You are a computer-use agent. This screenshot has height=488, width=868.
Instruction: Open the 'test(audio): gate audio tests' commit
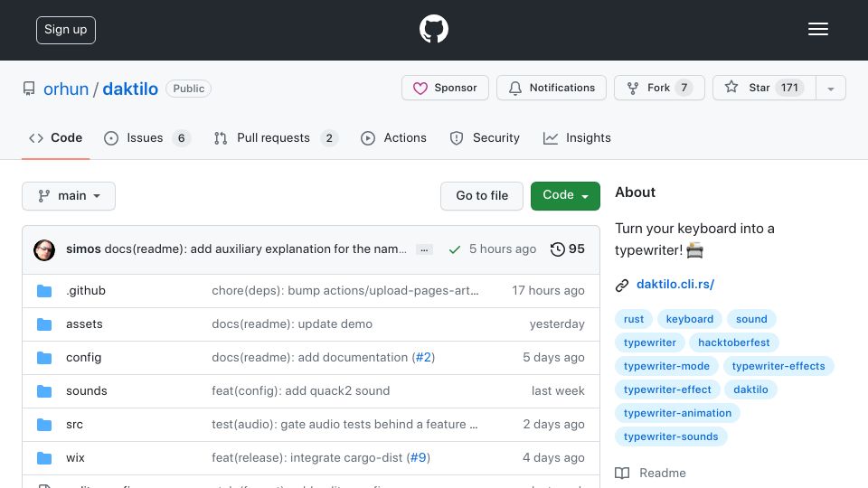[344, 425]
